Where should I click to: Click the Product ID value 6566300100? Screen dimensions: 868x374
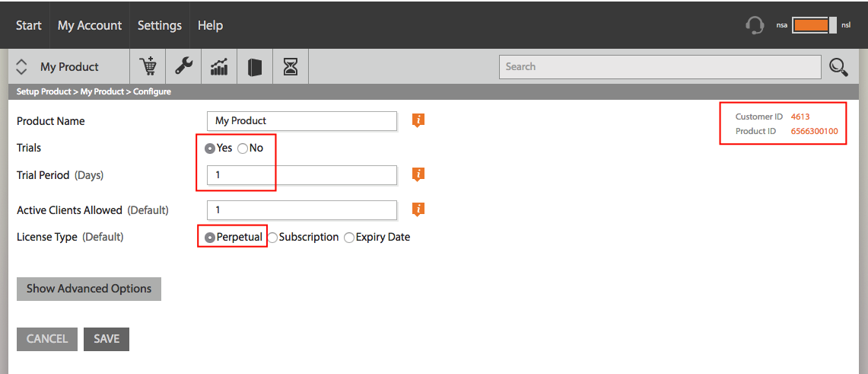(814, 131)
